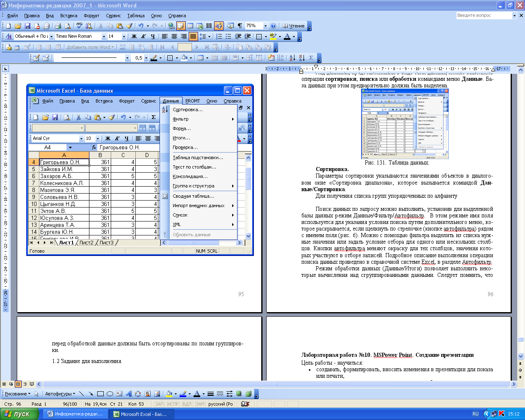Click the пуск Start button
The height and width of the screenshot is (420, 525).
(x=19, y=414)
